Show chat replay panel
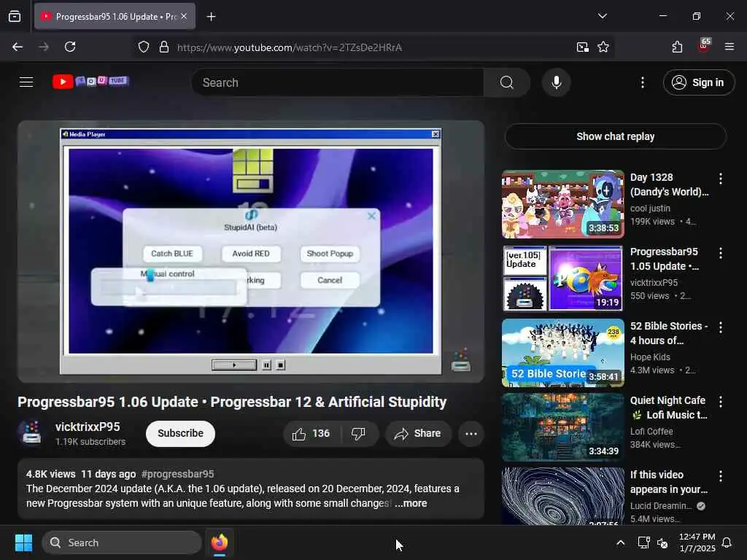Screen dimensions: 747x560 point(615,136)
